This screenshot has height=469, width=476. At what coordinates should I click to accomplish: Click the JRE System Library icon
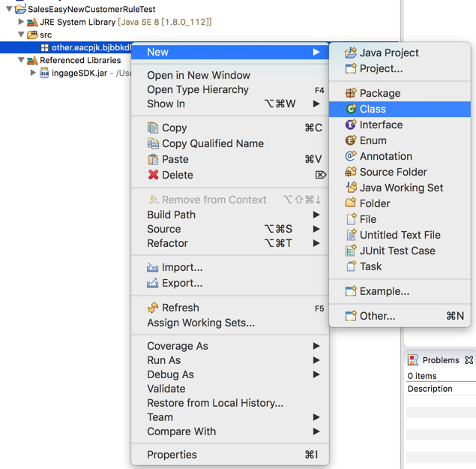(32, 23)
